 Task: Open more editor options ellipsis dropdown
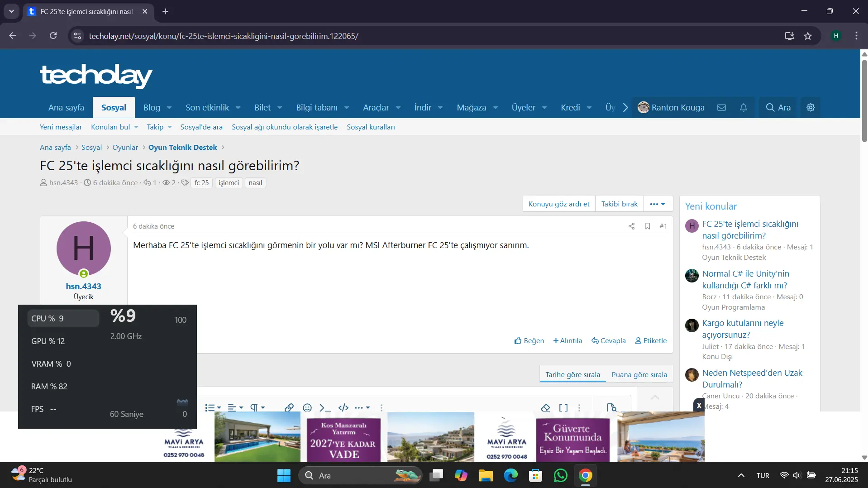[362, 407]
